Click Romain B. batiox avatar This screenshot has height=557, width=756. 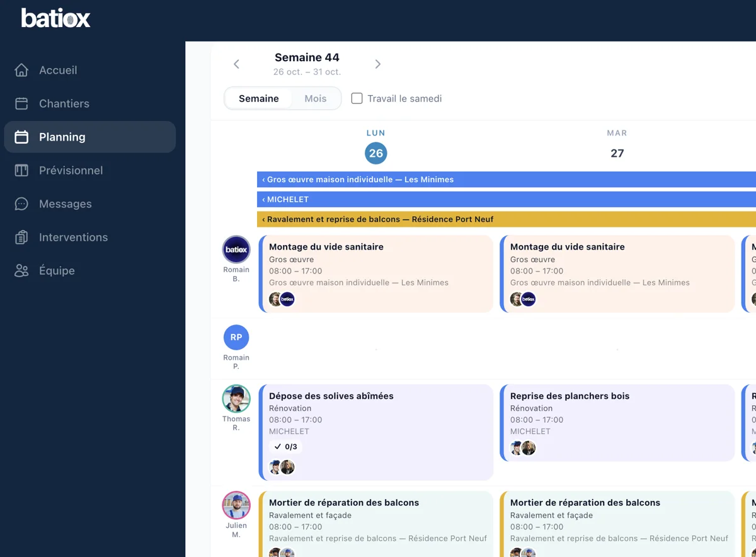point(236,250)
